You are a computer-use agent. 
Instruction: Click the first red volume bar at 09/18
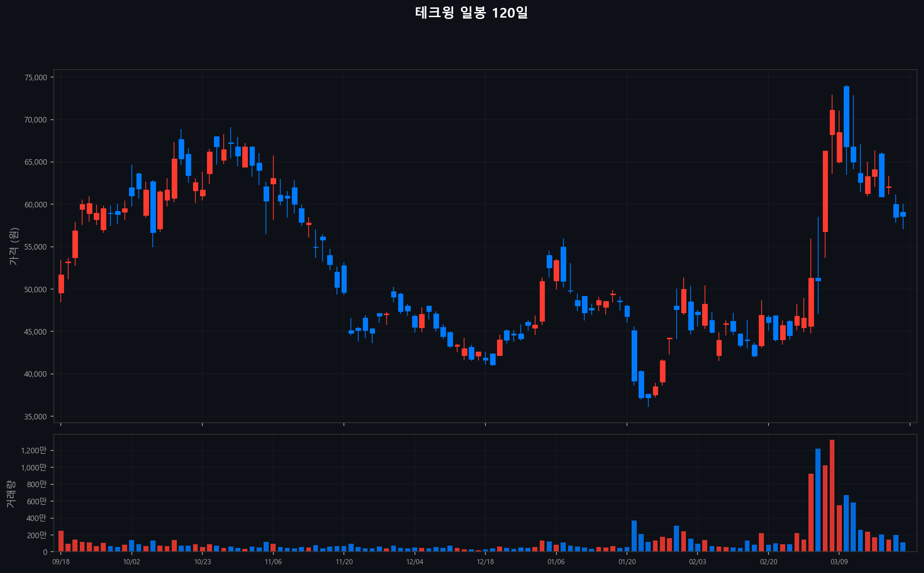click(x=61, y=541)
